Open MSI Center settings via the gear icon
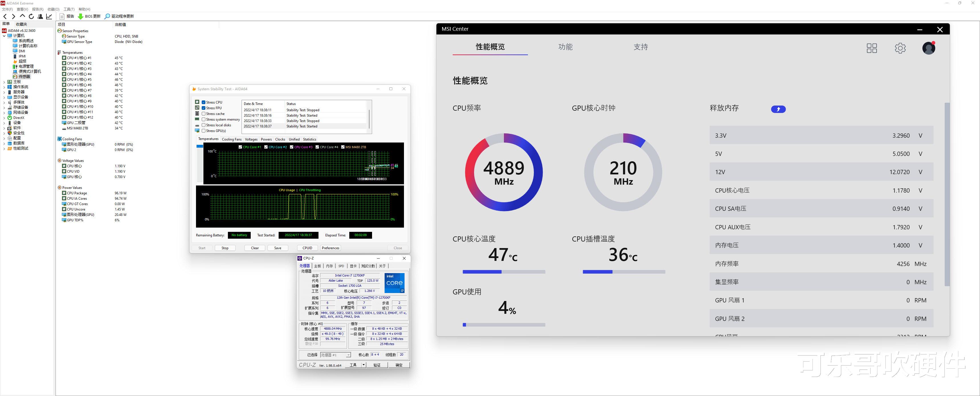980x396 pixels. pos(900,48)
